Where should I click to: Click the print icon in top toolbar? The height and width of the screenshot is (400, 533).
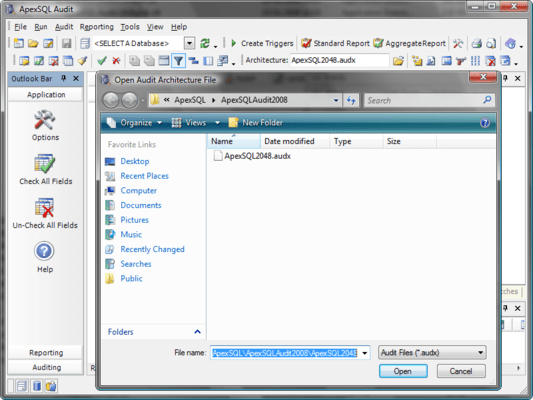click(476, 43)
